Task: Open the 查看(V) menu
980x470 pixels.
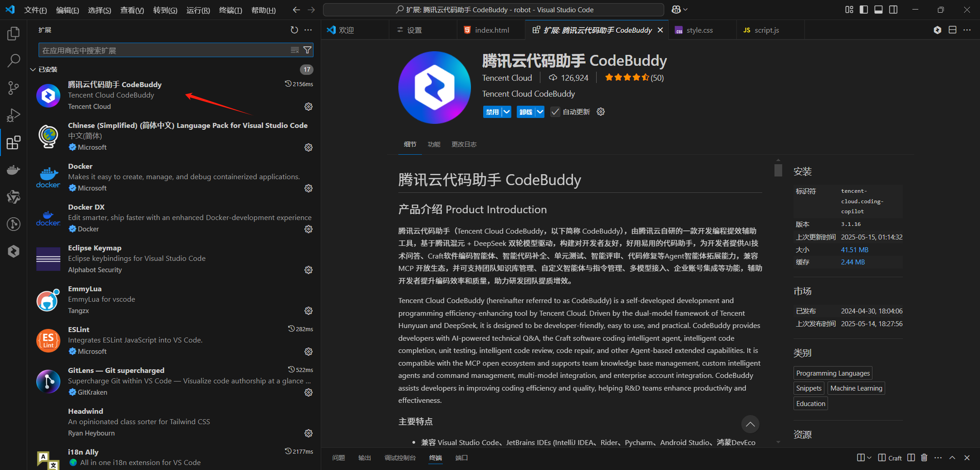Action: [132, 10]
